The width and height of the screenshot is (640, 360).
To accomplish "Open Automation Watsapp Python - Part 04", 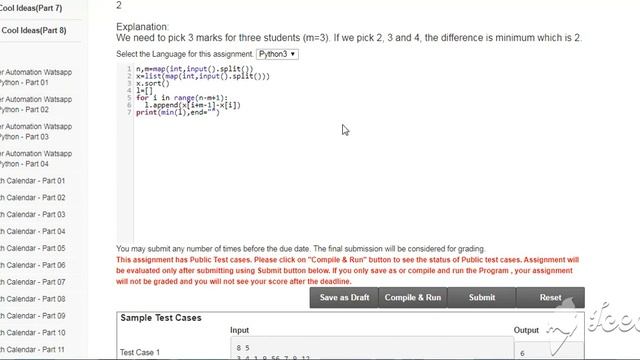I will (36, 159).
